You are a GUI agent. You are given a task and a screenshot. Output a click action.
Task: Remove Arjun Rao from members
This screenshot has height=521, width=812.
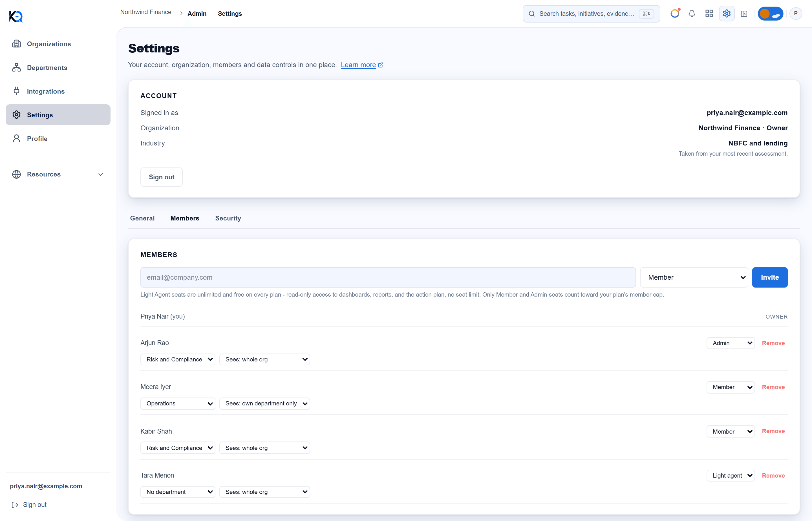(x=773, y=343)
